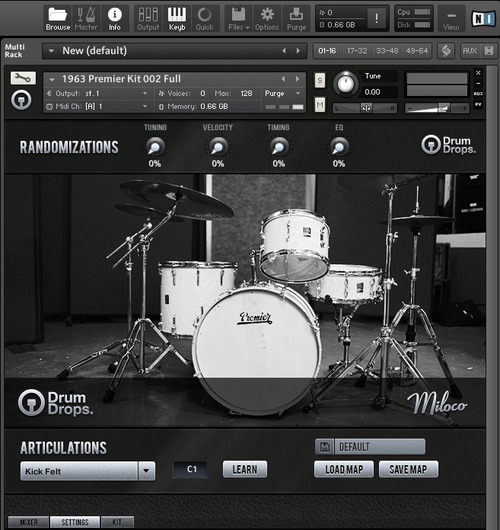Toggle the Keyb on-screen keyboard
Image resolution: width=500 pixels, height=530 pixels.
click(177, 19)
